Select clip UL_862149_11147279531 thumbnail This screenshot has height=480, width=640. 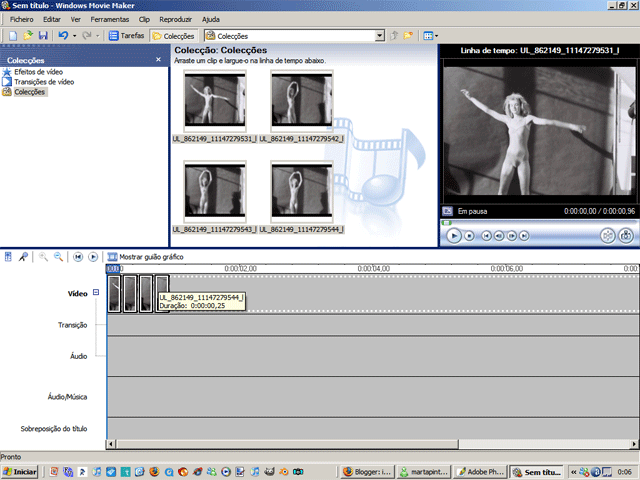tap(215, 100)
